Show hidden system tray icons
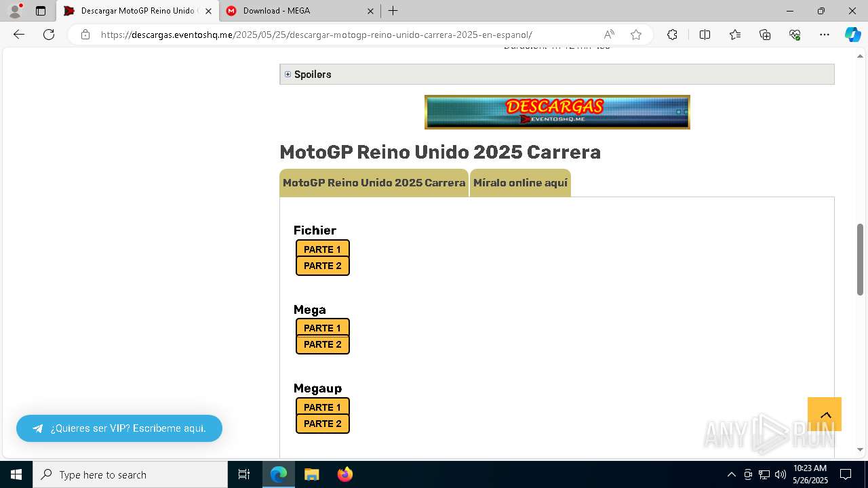This screenshot has height=488, width=868. tap(731, 474)
